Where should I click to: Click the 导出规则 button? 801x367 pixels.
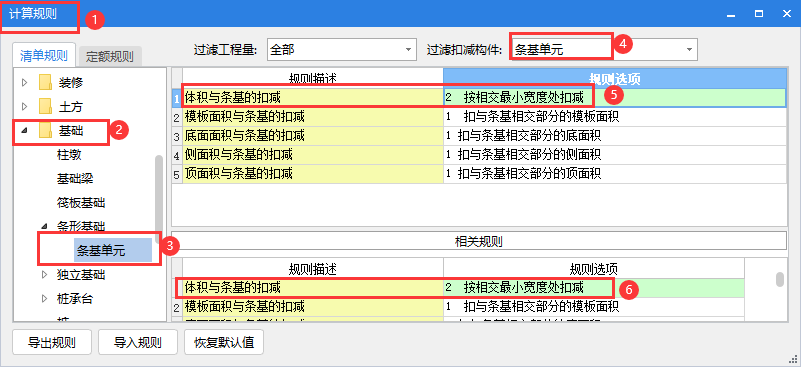point(52,342)
